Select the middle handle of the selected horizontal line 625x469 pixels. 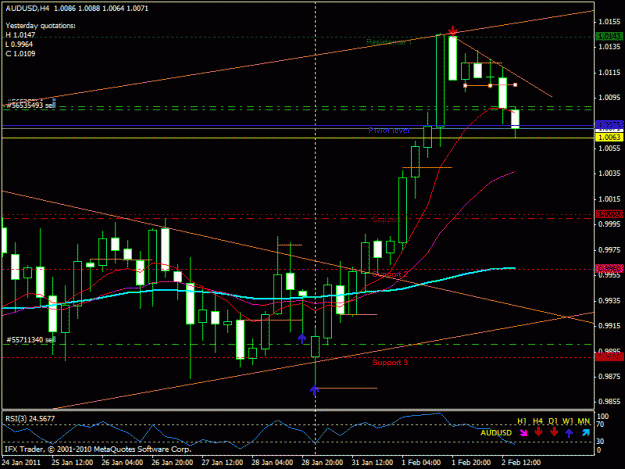click(490, 85)
